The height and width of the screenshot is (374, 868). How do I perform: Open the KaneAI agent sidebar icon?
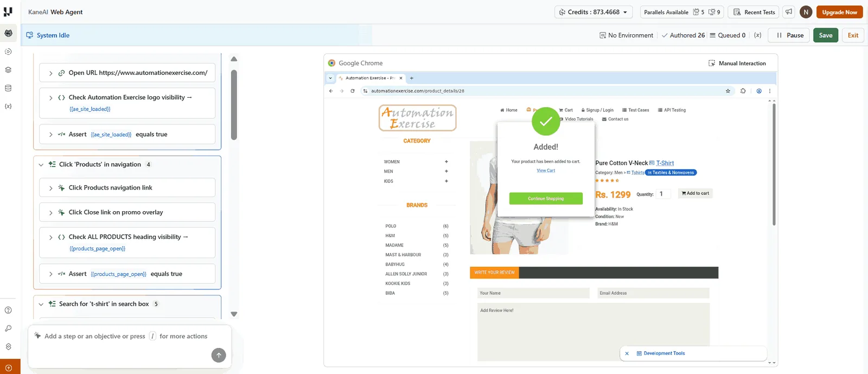click(x=8, y=33)
